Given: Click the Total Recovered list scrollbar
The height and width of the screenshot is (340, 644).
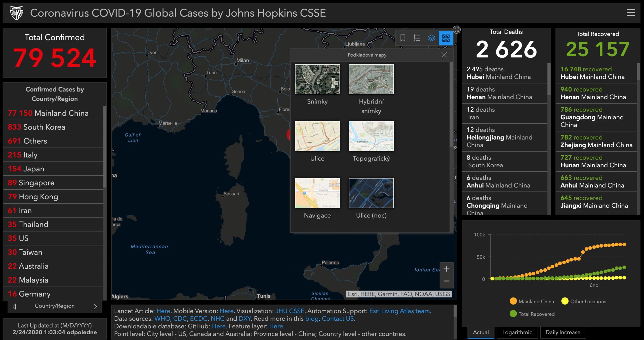Looking at the screenshot, I should tap(638, 72).
